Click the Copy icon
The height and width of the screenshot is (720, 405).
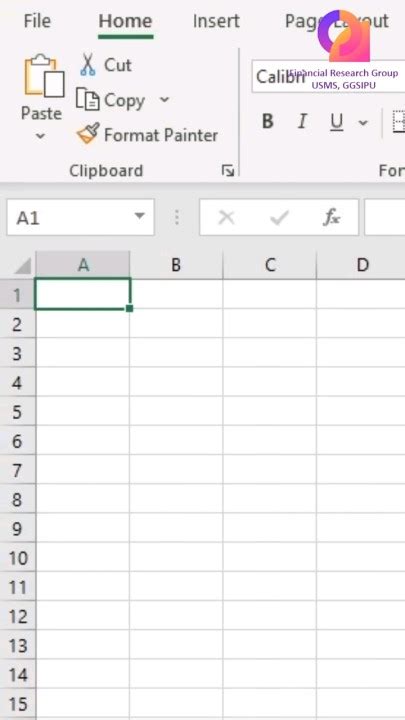click(87, 100)
